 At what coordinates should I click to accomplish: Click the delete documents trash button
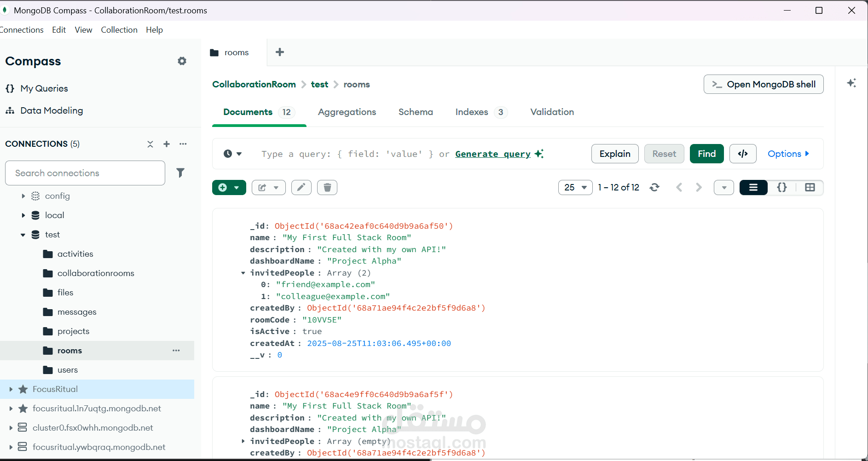pyautogui.click(x=327, y=187)
